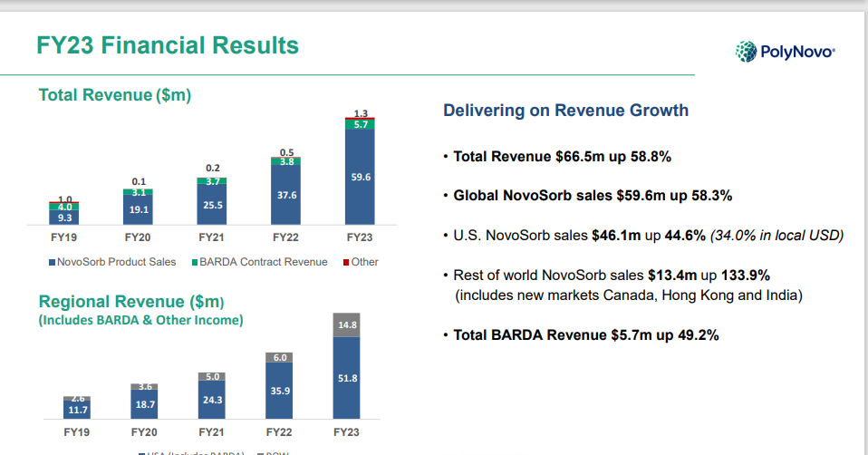Click the 0.5 value above the FY22 bar
The image size is (868, 455).
point(286,152)
